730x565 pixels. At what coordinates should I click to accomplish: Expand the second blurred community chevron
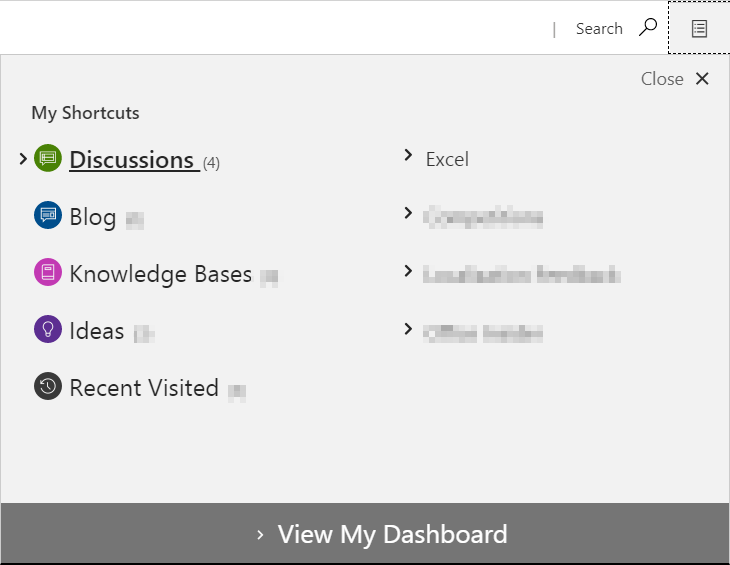click(408, 213)
